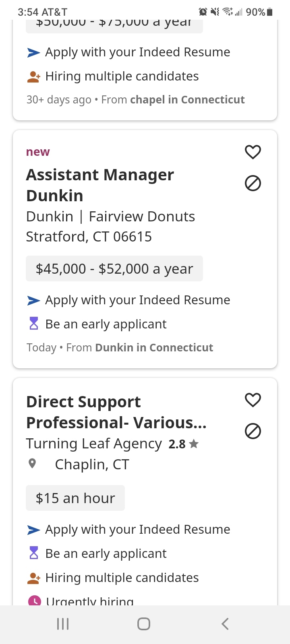
Task: Open Direct Support Professional- Various job title
Action: [116, 412]
